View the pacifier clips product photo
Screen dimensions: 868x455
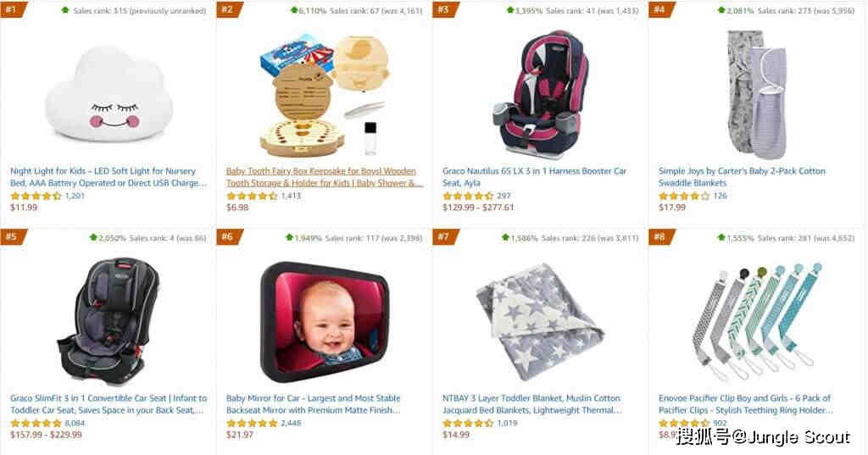pyautogui.click(x=757, y=322)
